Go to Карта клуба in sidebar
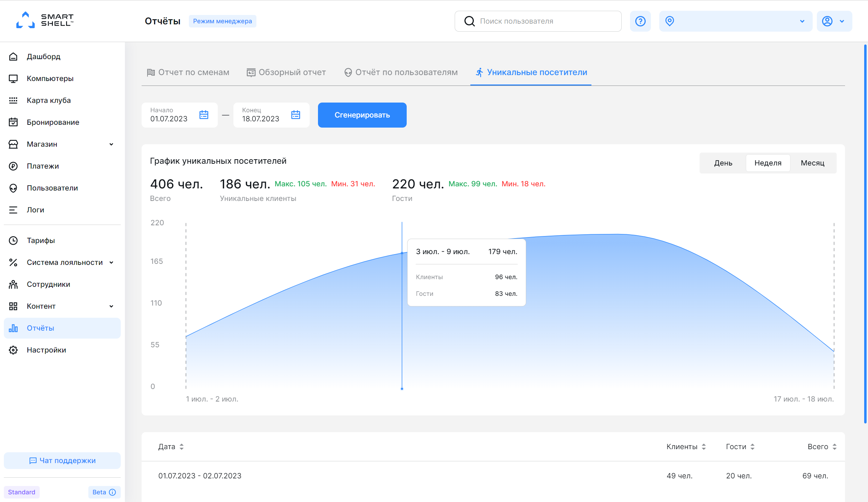This screenshot has height=502, width=868. click(49, 100)
